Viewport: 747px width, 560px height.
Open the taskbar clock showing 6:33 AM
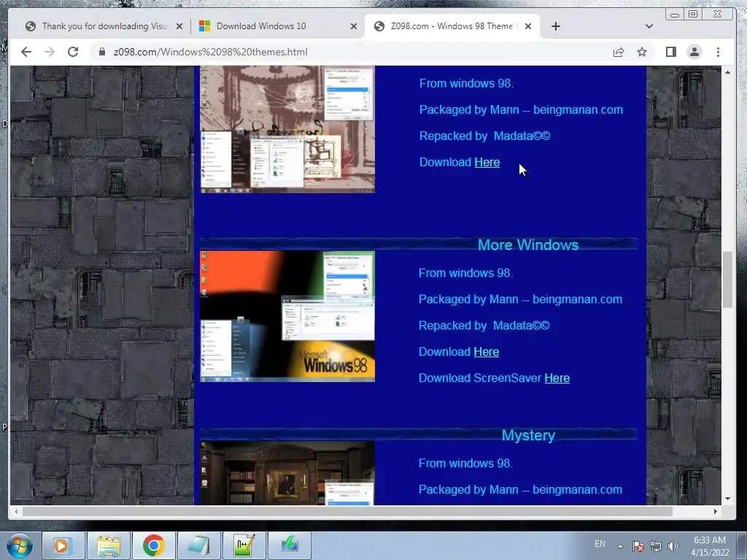point(710,546)
